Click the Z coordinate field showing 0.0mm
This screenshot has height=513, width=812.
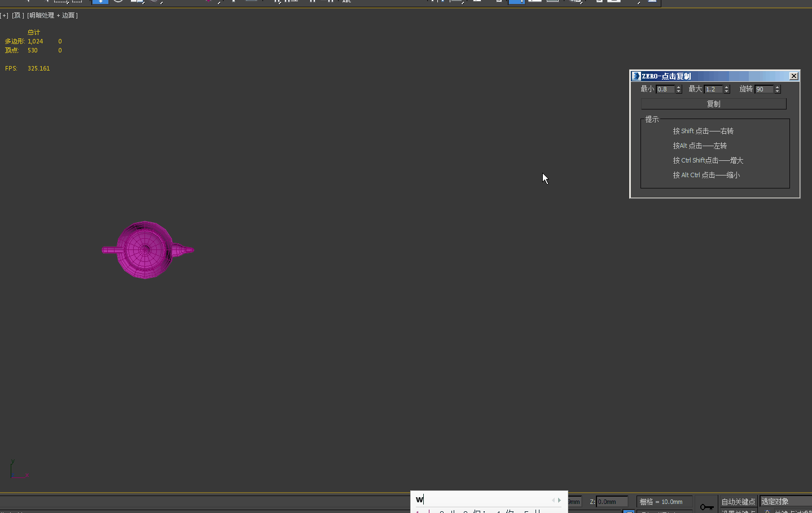click(x=612, y=502)
